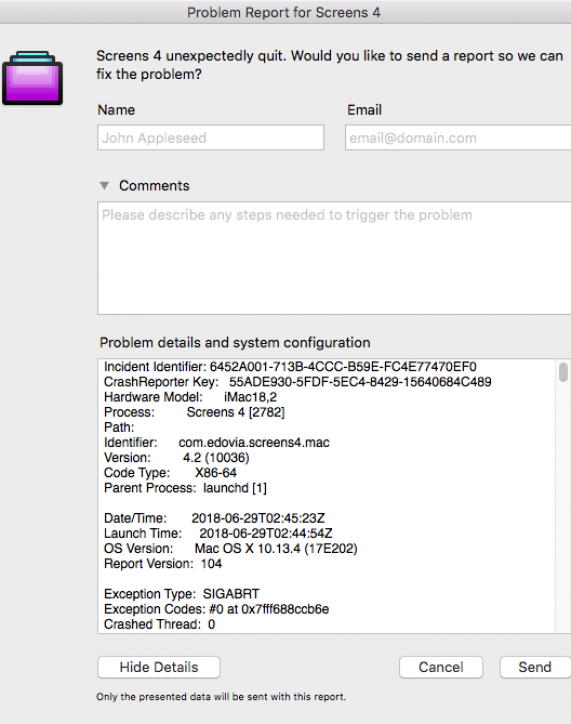Click the Hide Details button

point(159,667)
